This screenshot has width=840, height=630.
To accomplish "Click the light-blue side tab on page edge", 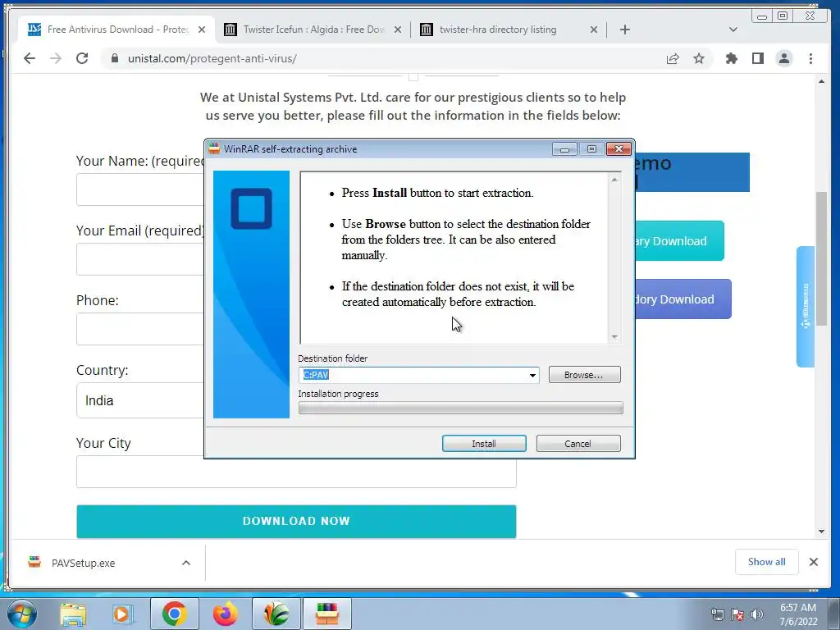I will pos(806,307).
